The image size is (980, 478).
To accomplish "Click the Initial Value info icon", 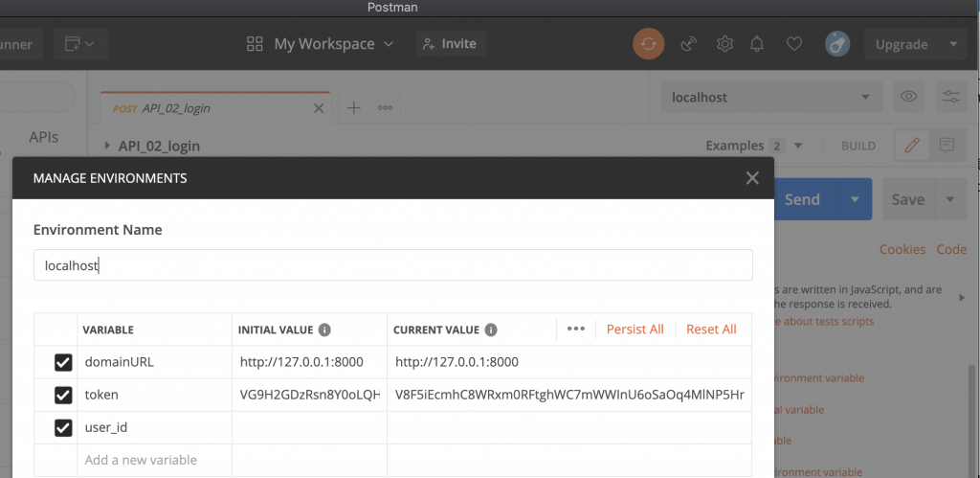I will point(324,330).
